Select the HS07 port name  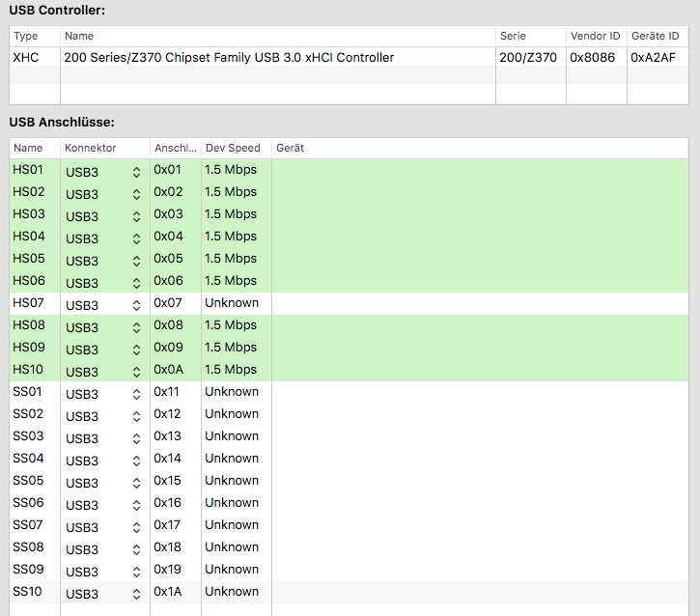28,303
